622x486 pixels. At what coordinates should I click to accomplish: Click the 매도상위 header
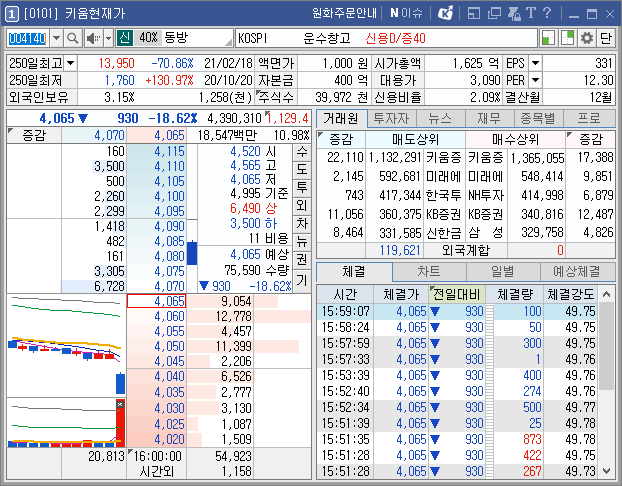(415, 139)
